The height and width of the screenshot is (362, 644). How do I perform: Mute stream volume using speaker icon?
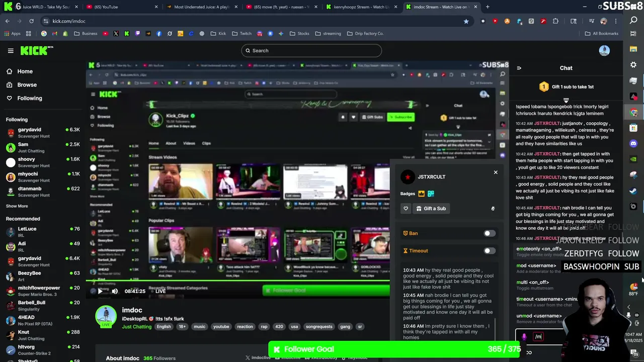115,291
